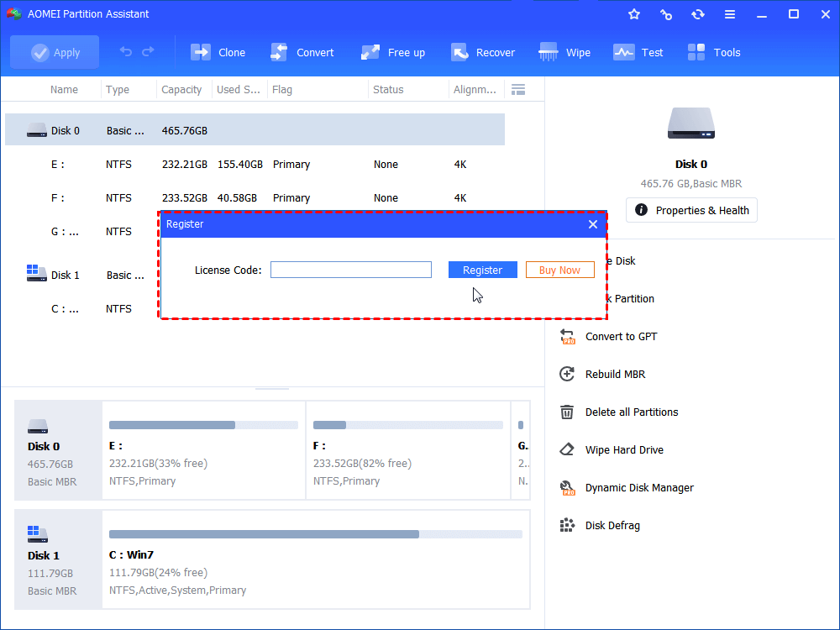Open the Recover tool
The image size is (840, 630).
483,52
